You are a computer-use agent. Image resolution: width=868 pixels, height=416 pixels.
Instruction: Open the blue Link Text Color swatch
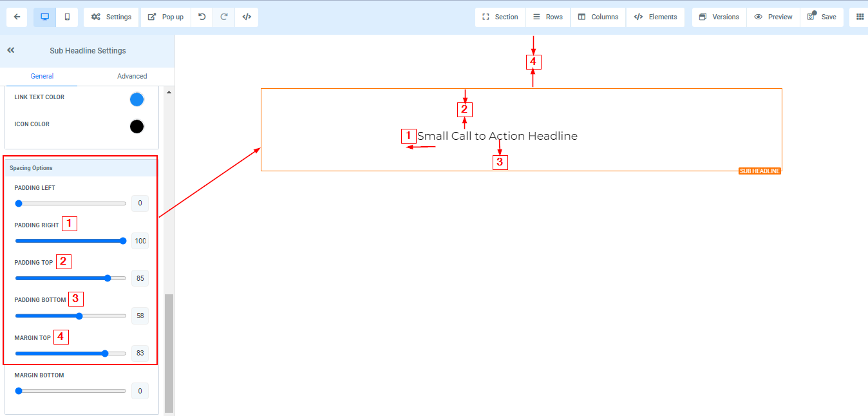click(x=137, y=99)
